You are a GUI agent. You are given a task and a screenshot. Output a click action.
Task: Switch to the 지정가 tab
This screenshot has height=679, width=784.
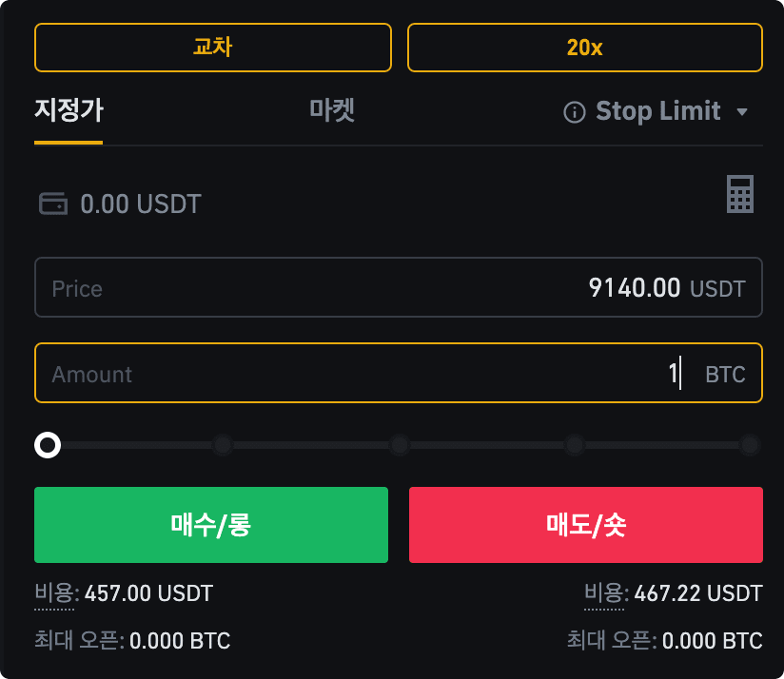tap(69, 110)
